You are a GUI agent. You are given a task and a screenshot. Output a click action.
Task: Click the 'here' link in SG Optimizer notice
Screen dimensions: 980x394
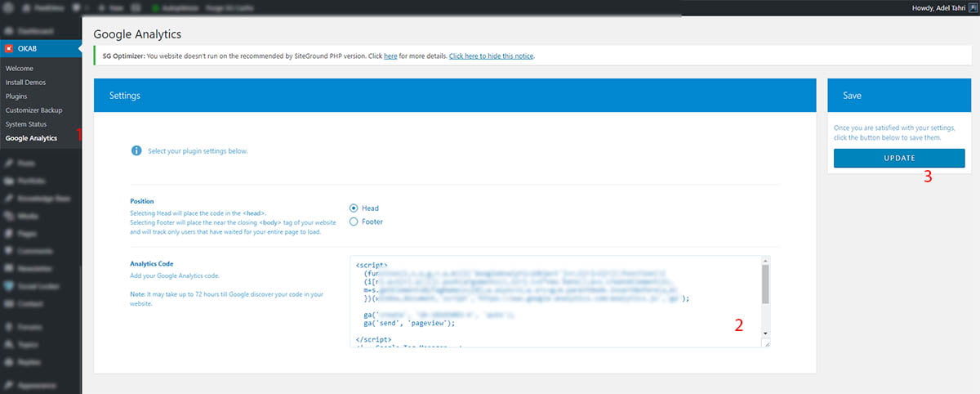coord(390,56)
